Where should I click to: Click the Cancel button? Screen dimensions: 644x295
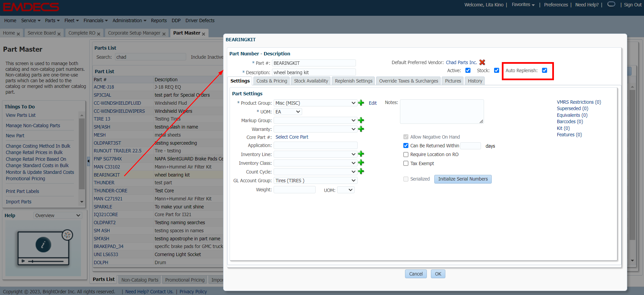(416, 274)
